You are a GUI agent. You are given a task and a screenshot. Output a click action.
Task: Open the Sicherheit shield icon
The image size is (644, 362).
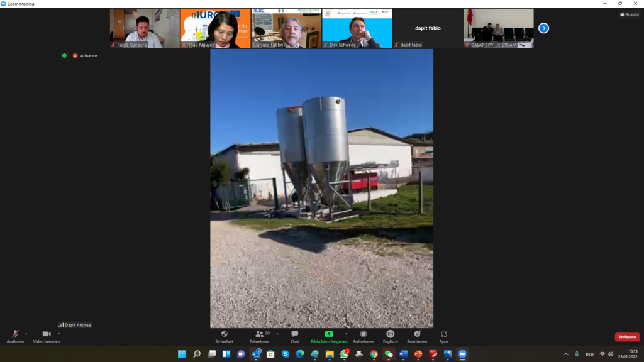coord(225,334)
